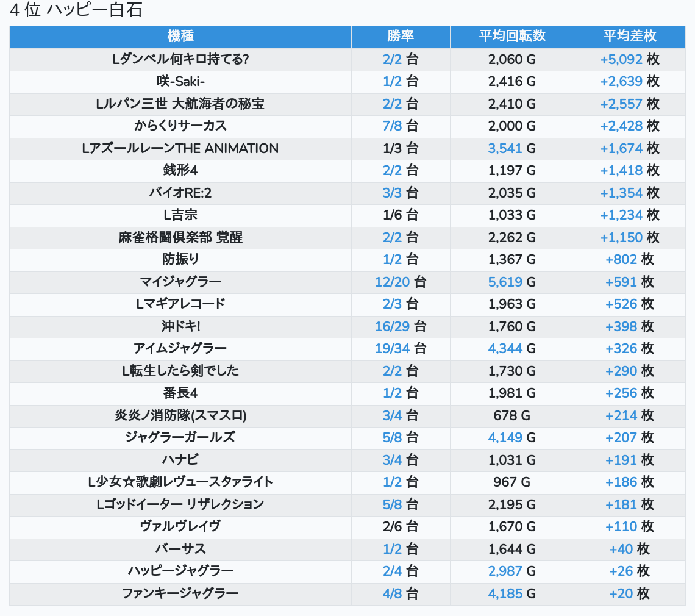Click the 2,060 G average spins value
695x616 pixels.
click(x=512, y=59)
